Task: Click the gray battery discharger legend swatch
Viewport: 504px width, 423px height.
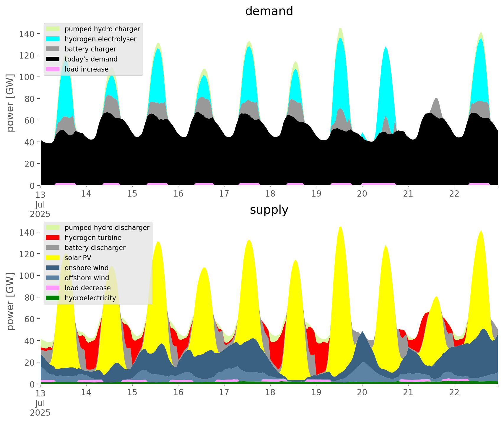Action: (53, 248)
